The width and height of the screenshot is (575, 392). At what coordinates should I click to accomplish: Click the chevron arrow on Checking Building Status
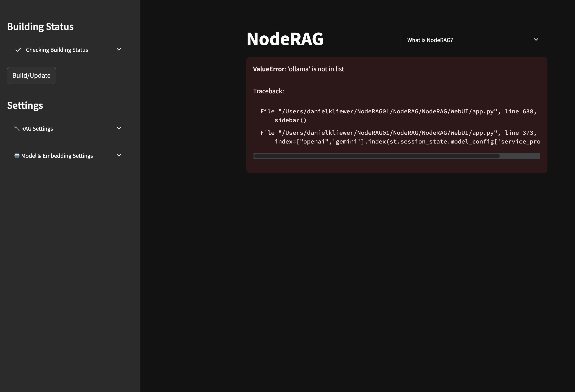tap(119, 49)
